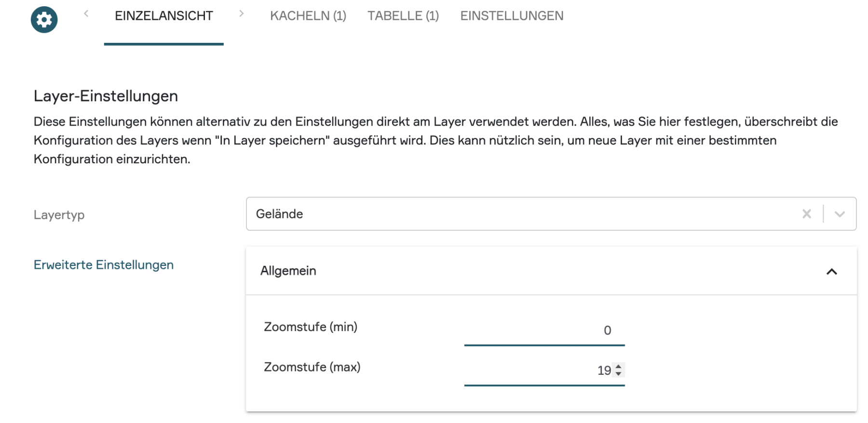Go to the EINSTELLUNGEN tab
868x423 pixels.
click(512, 16)
